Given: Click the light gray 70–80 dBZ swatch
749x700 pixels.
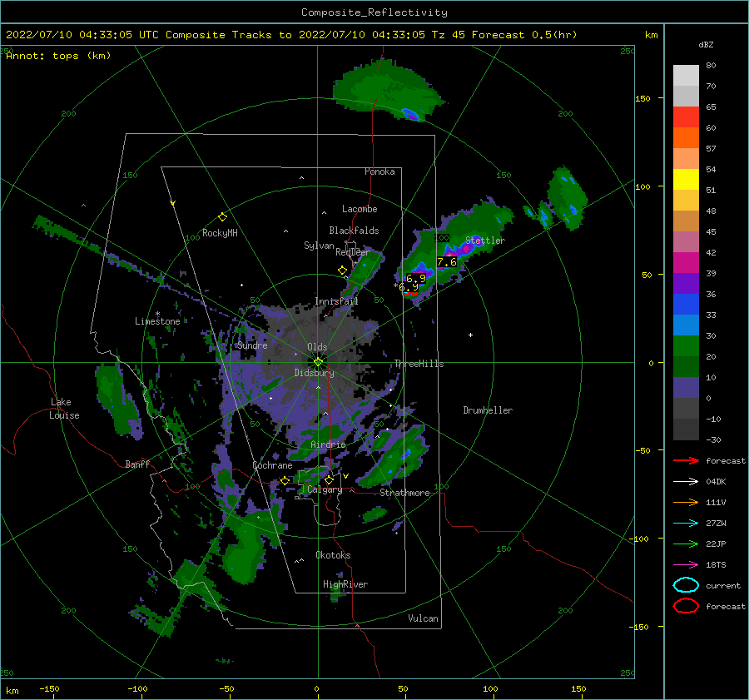Looking at the screenshot, I should click(x=686, y=76).
